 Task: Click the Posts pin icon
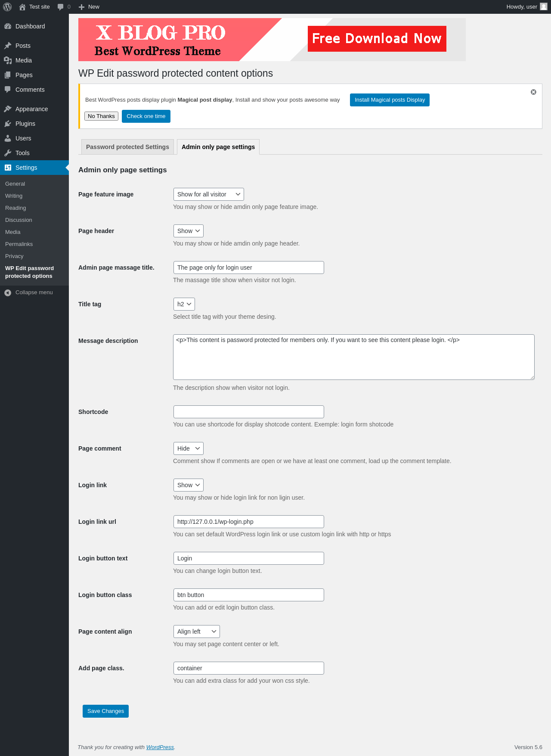[x=8, y=46]
